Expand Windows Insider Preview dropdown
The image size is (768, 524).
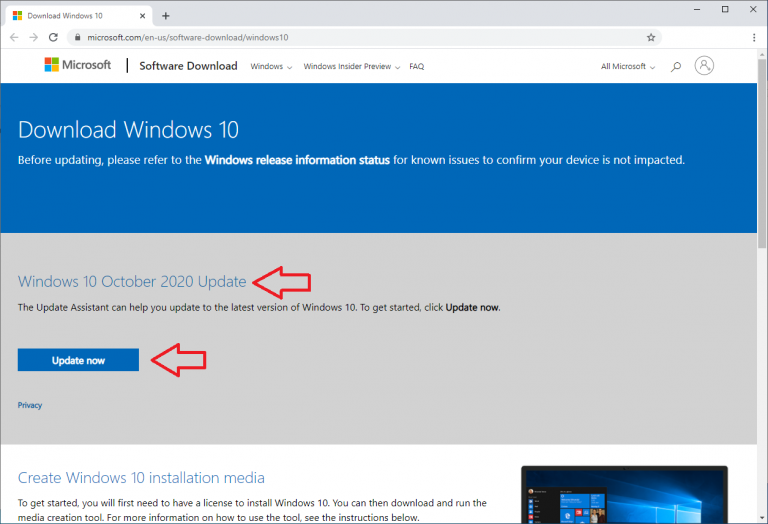[351, 66]
